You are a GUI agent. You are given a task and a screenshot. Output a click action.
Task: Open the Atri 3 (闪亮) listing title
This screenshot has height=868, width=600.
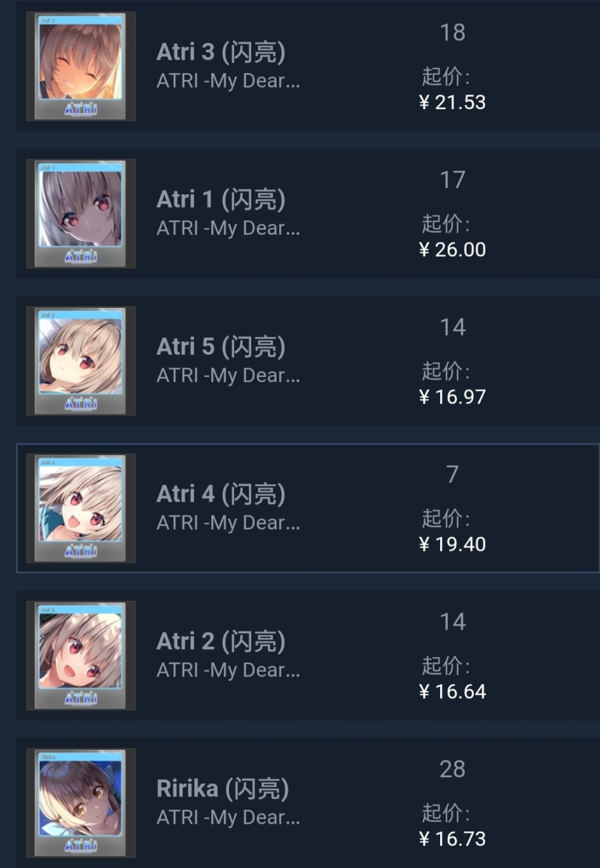[x=221, y=52]
